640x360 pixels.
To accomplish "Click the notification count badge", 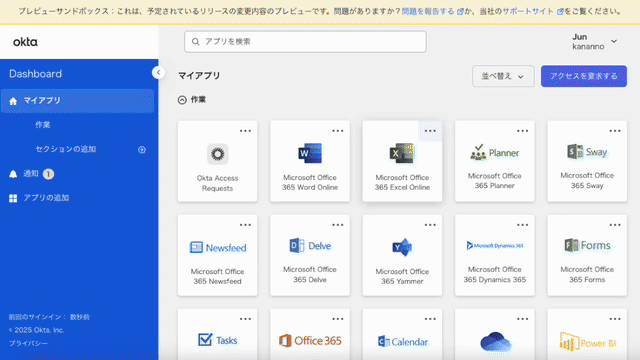I will point(48,174).
